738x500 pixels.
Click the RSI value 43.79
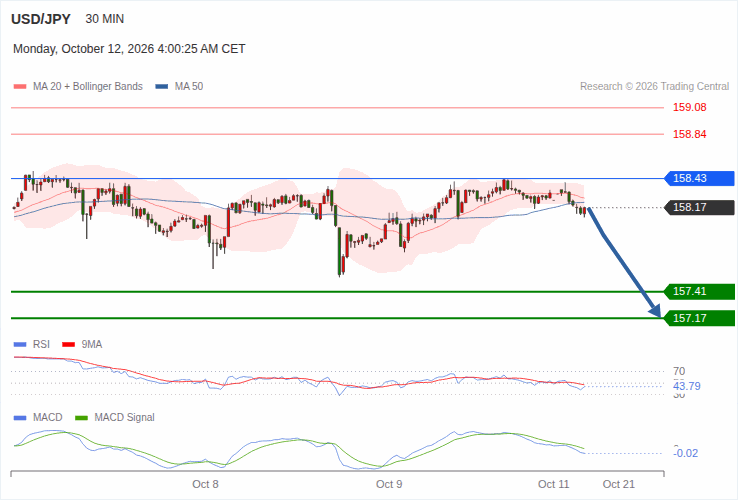coord(687,387)
